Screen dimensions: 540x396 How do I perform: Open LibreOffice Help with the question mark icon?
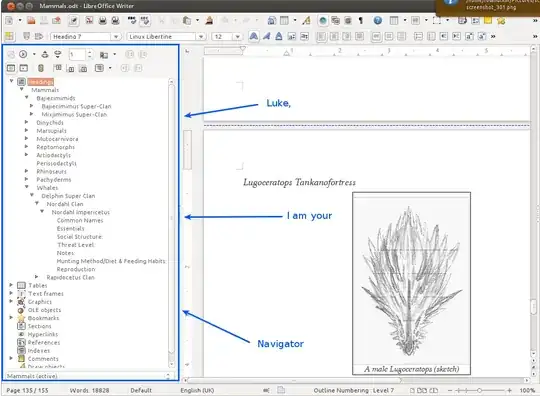coord(378,21)
